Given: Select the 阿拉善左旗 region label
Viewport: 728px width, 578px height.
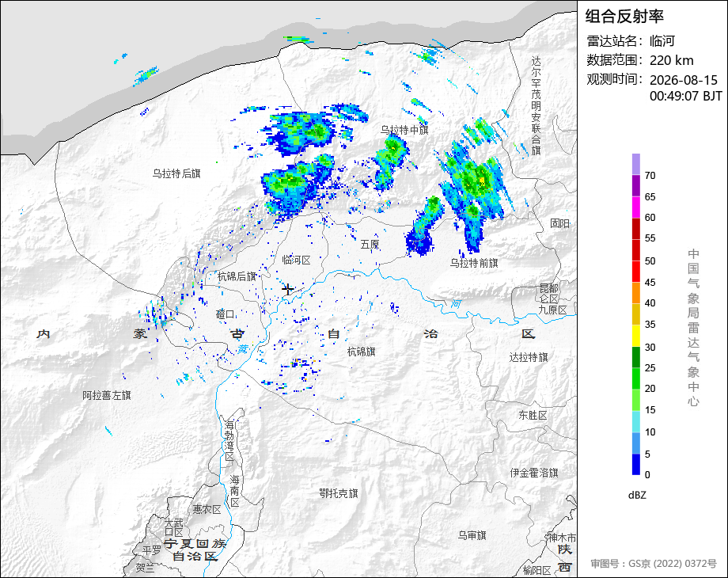Looking at the screenshot, I should point(107,395).
